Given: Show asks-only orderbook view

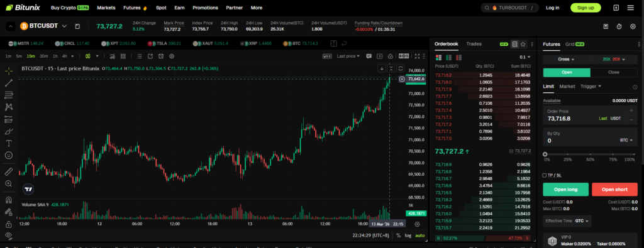Looking at the screenshot, I should tap(458, 57).
